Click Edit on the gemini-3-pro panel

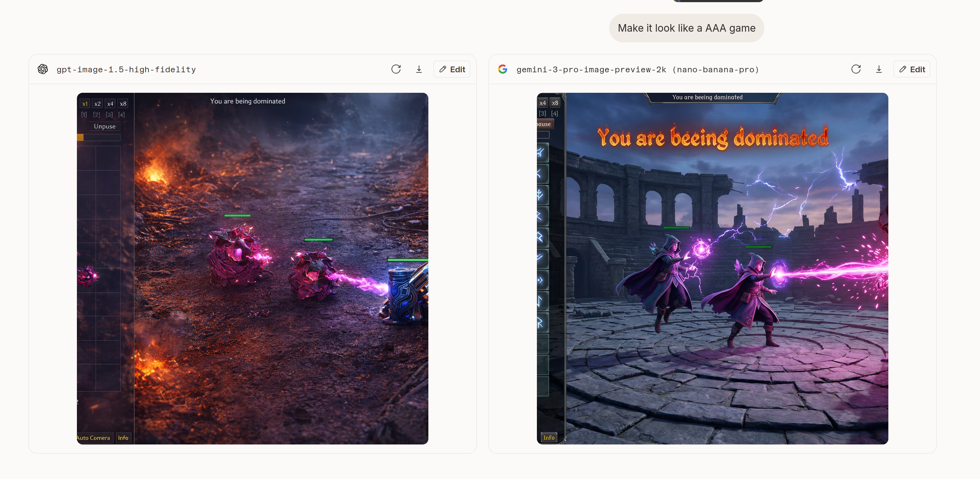(912, 69)
